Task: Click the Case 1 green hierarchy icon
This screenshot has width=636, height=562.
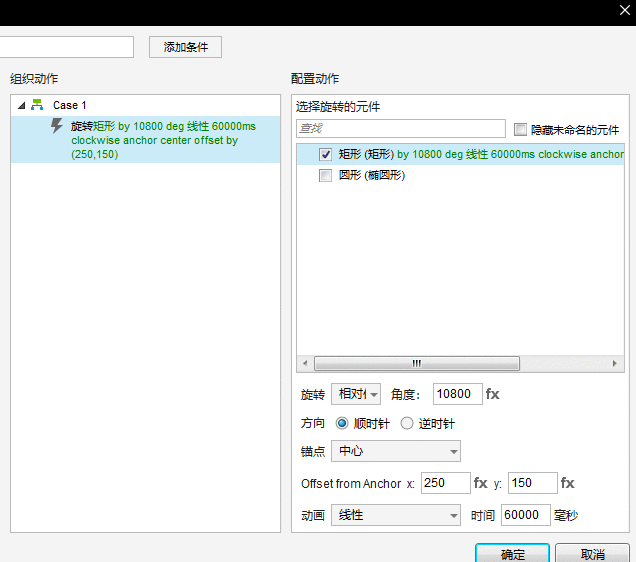Action: [x=37, y=105]
